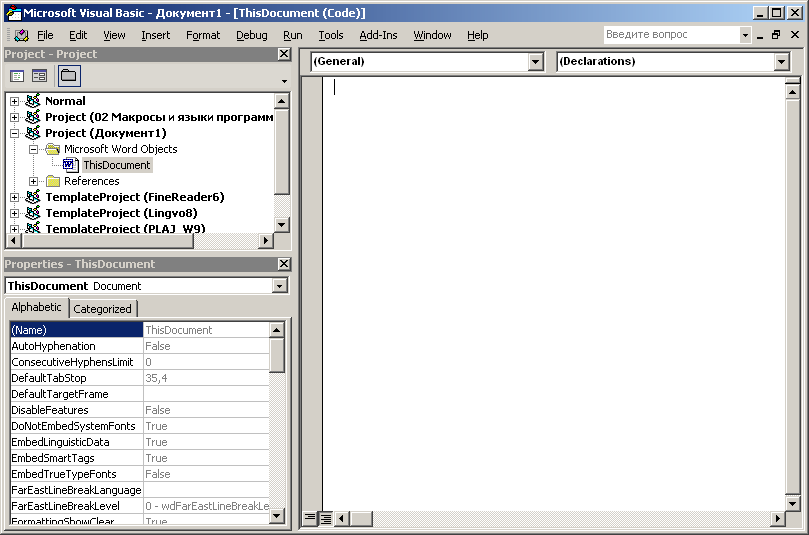
Task: Expand the References folder
Action: 34,182
